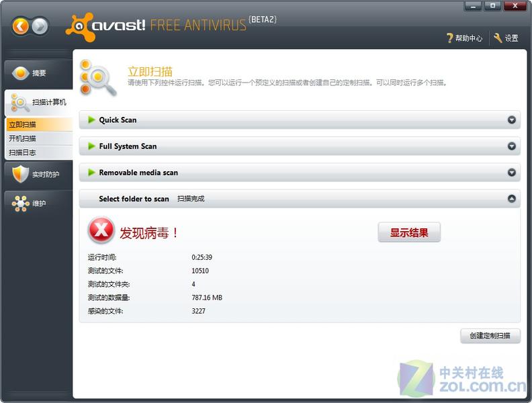Minimize the avast window
This screenshot has height=403, width=532.
(x=473, y=6)
